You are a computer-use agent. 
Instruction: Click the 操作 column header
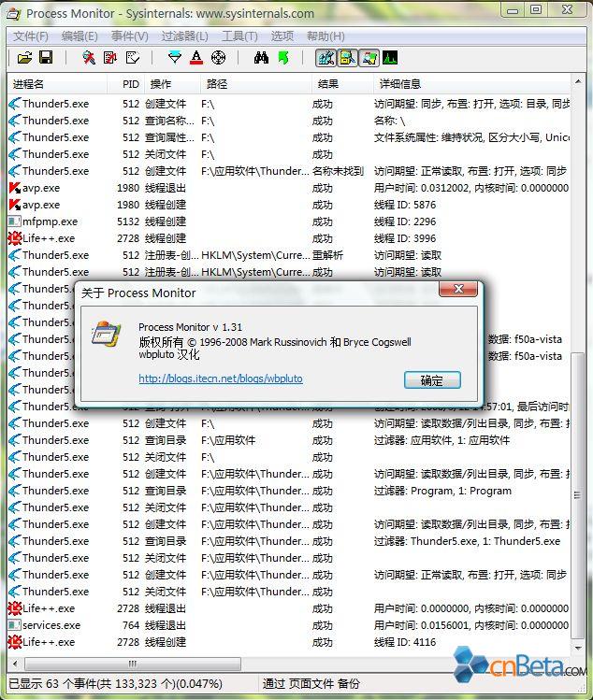tap(172, 84)
